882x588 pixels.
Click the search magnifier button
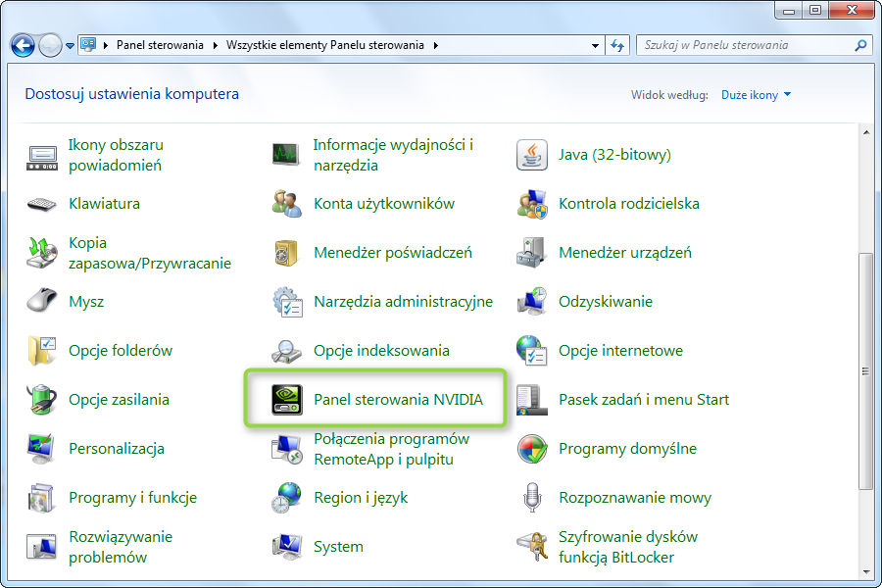[860, 46]
